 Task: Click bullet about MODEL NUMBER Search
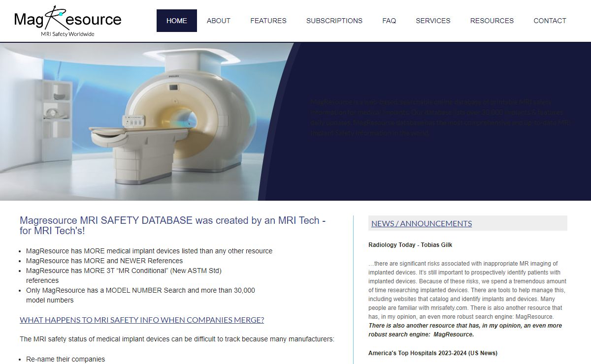tap(140, 295)
